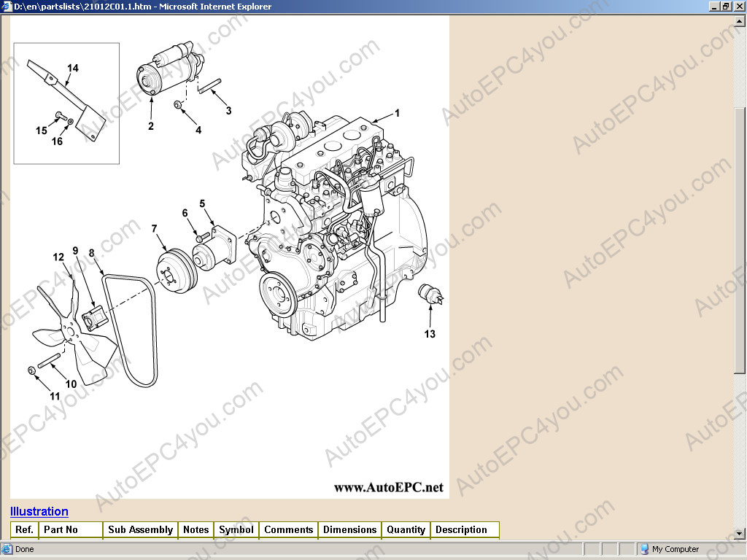Viewport: 747px width, 560px height.
Task: Open the Illustration link
Action: (x=39, y=511)
